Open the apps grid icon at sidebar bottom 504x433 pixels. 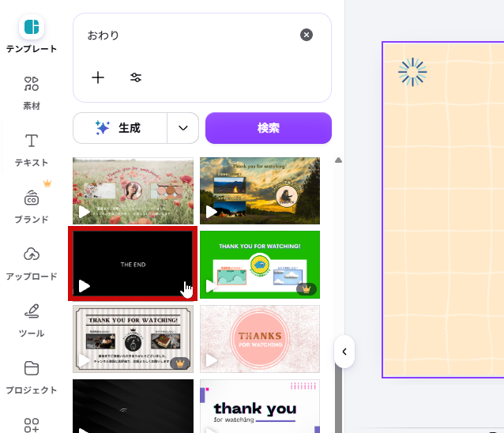(x=31, y=425)
